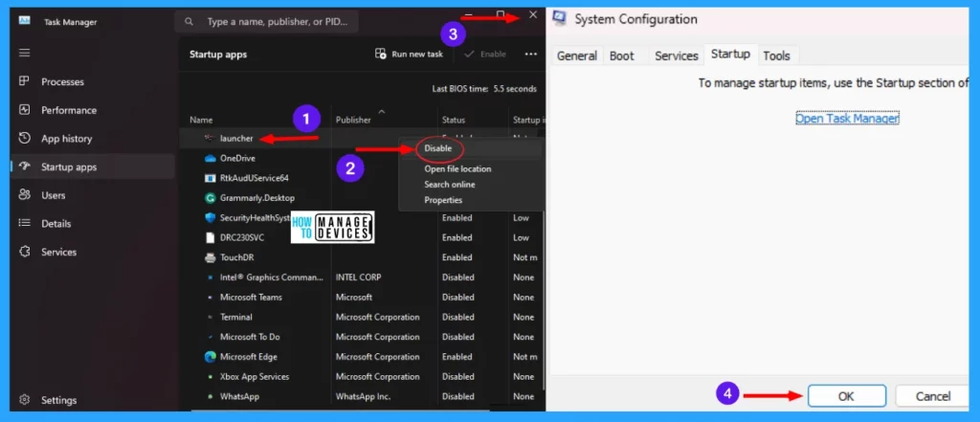Image resolution: width=980 pixels, height=422 pixels.
Task: Click Cancel in System Configuration
Action: point(932,396)
